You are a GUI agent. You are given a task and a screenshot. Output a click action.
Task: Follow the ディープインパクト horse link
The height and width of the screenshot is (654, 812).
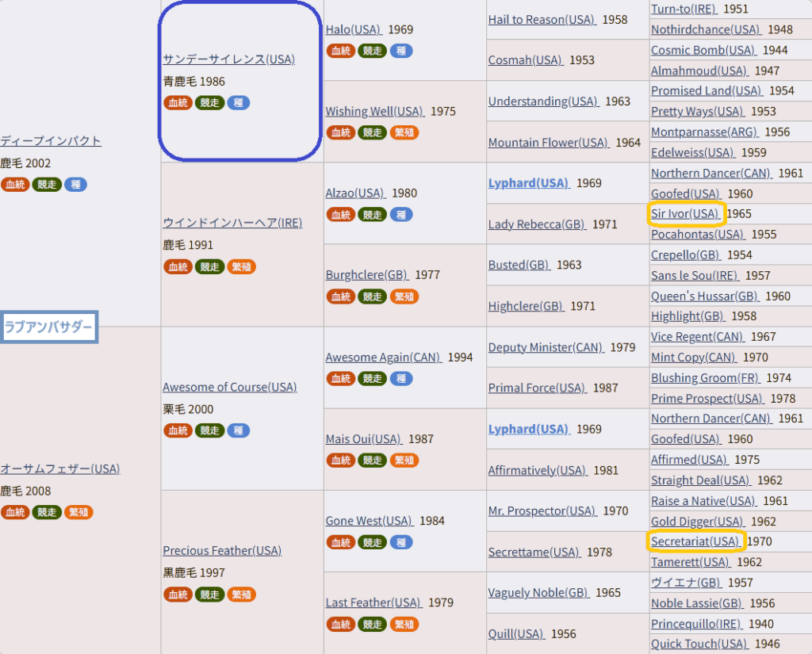pyautogui.click(x=51, y=141)
